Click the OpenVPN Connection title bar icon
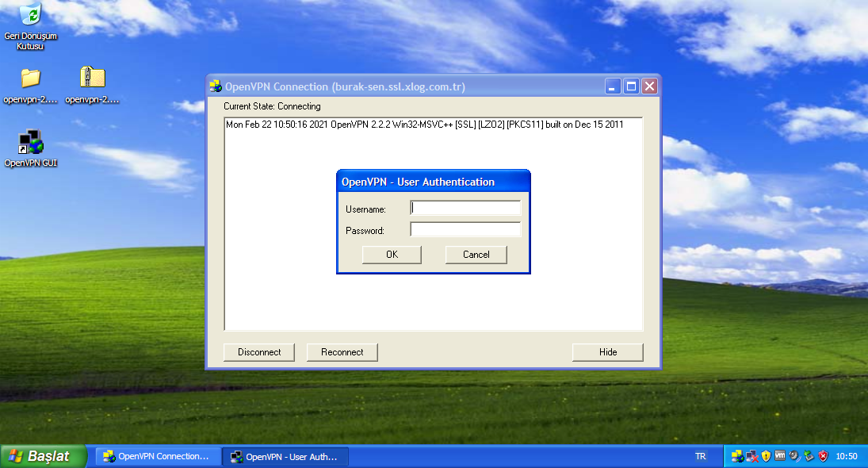The height and width of the screenshot is (468, 868). pos(216,86)
